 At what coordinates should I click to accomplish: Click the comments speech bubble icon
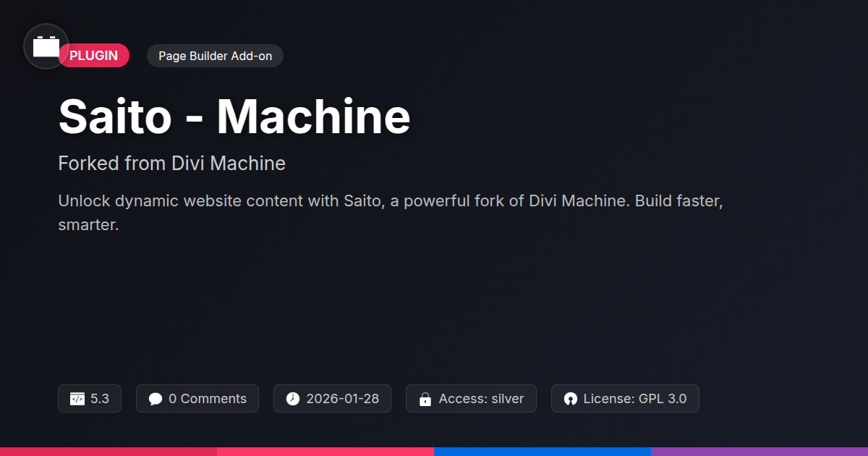[x=156, y=399]
